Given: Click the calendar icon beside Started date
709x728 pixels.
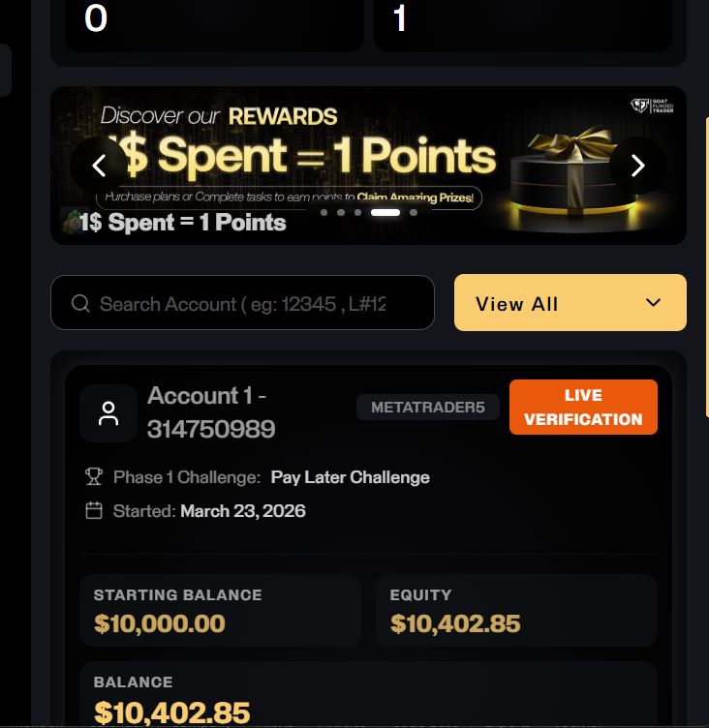Looking at the screenshot, I should (x=94, y=510).
